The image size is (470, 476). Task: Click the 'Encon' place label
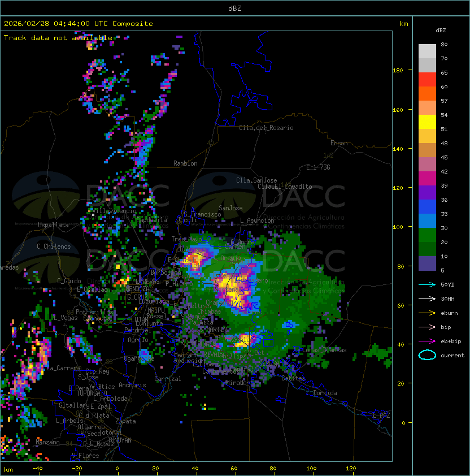point(339,143)
